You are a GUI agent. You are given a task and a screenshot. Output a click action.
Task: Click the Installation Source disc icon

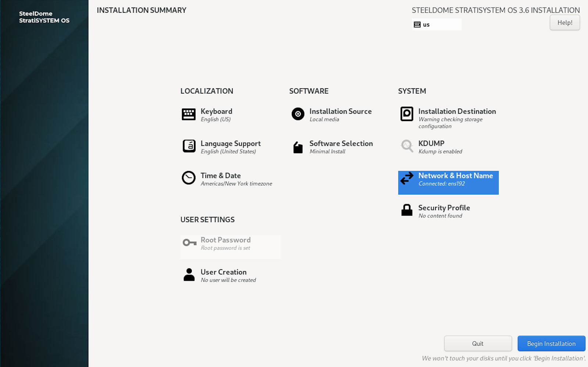298,114
